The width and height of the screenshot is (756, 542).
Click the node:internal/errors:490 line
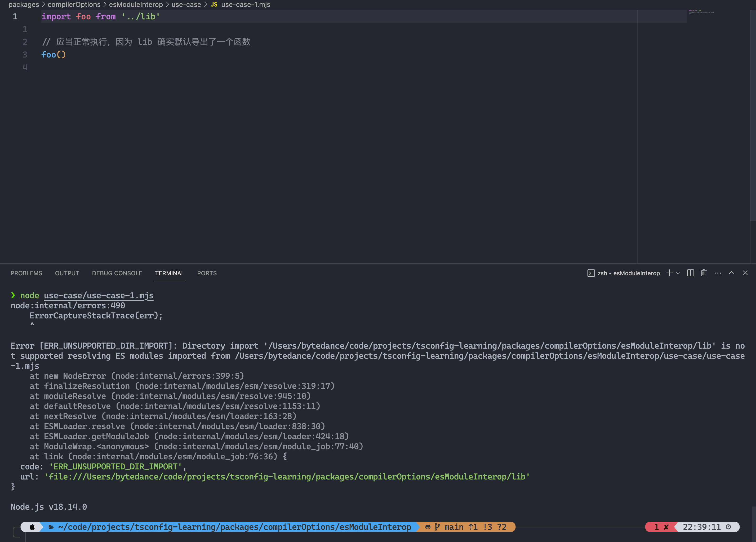pos(68,305)
